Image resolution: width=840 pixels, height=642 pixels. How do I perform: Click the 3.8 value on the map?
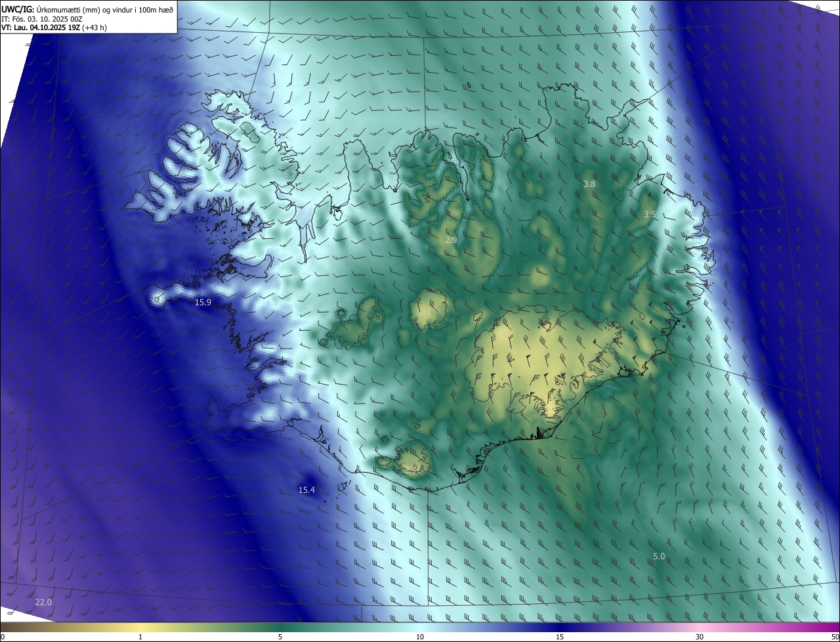click(589, 184)
